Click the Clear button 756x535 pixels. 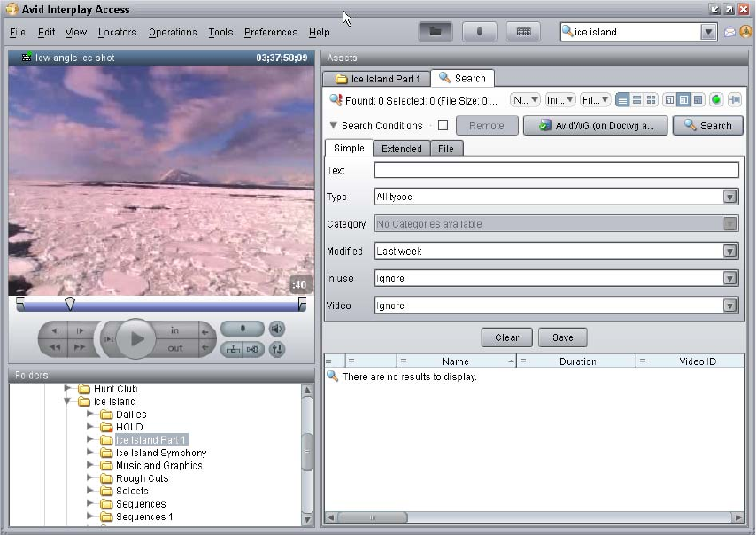pos(506,337)
